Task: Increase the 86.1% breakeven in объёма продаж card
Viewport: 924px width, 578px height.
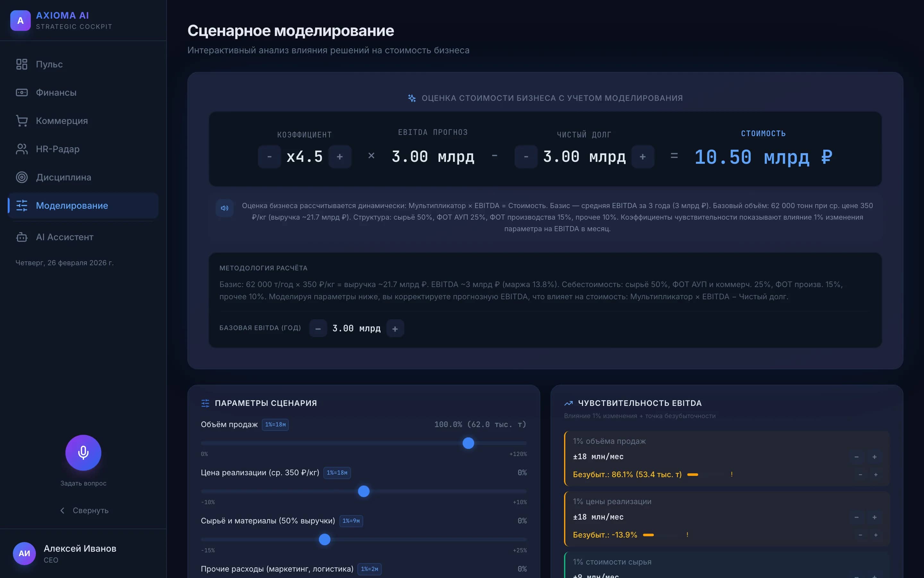Action: click(876, 474)
